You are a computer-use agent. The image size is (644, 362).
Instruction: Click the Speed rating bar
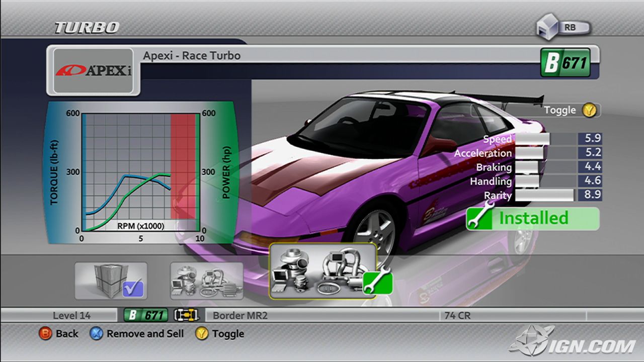click(x=546, y=139)
